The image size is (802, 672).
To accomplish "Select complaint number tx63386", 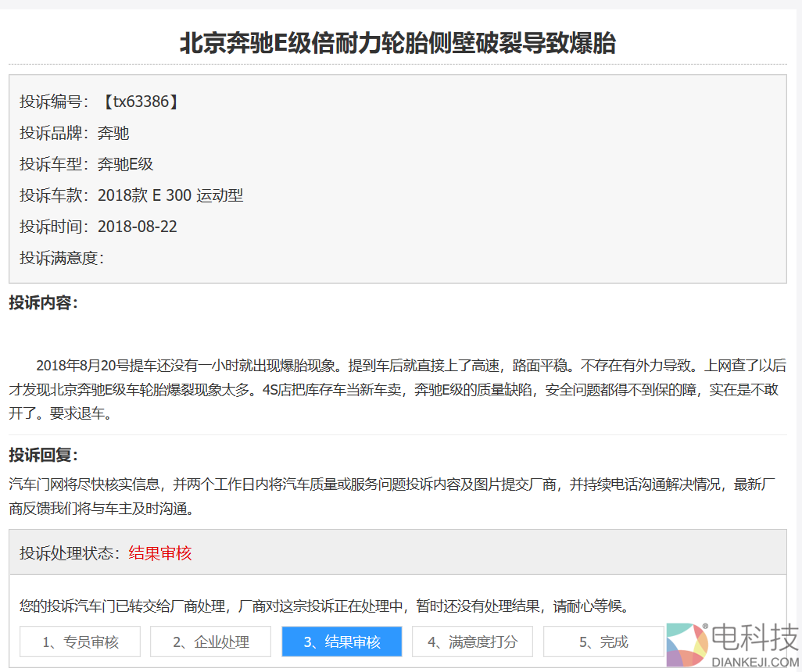I will 140,102.
